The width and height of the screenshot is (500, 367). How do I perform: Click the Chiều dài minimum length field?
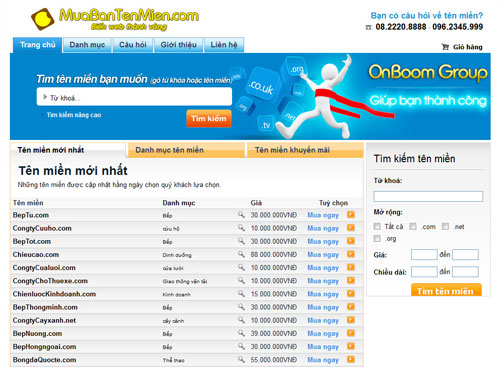[424, 272]
